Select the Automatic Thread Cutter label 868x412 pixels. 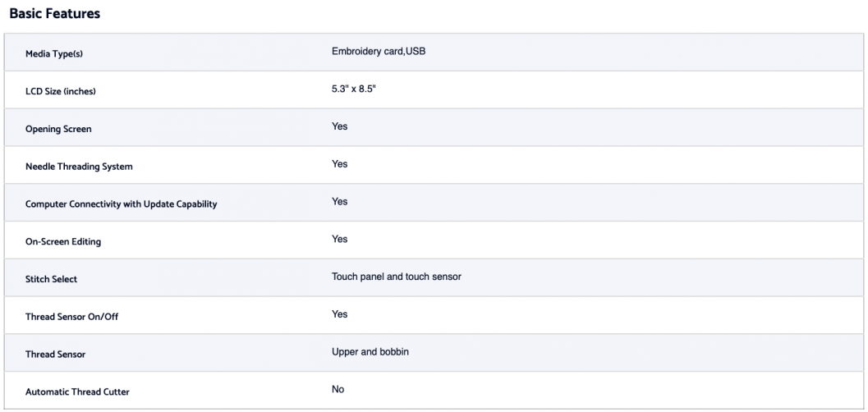(77, 392)
